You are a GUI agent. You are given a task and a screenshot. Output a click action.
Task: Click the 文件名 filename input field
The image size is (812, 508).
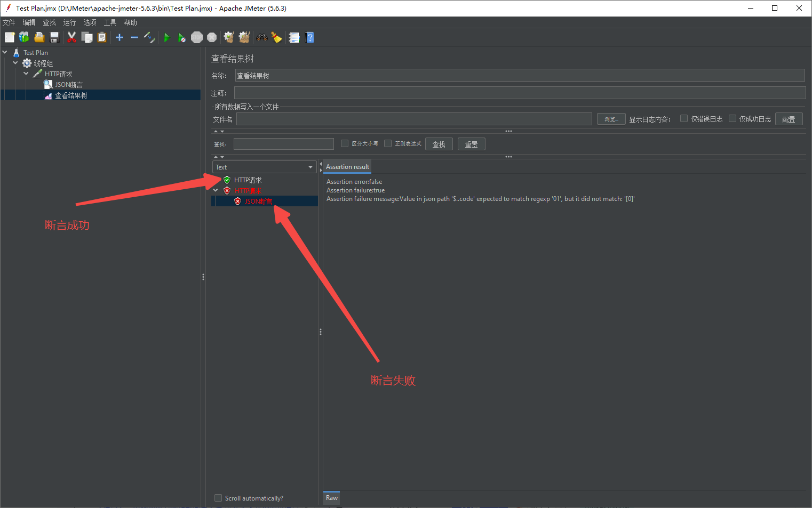pos(414,119)
